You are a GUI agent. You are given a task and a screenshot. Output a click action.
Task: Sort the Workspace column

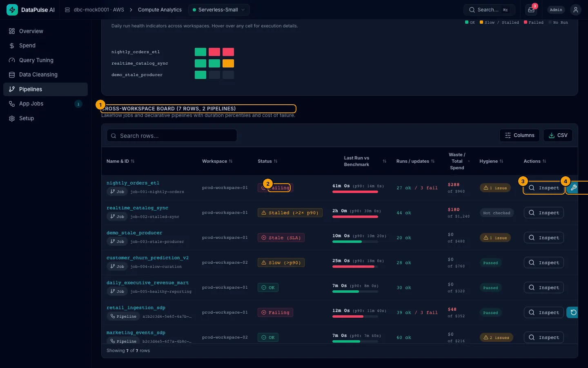[231, 161]
